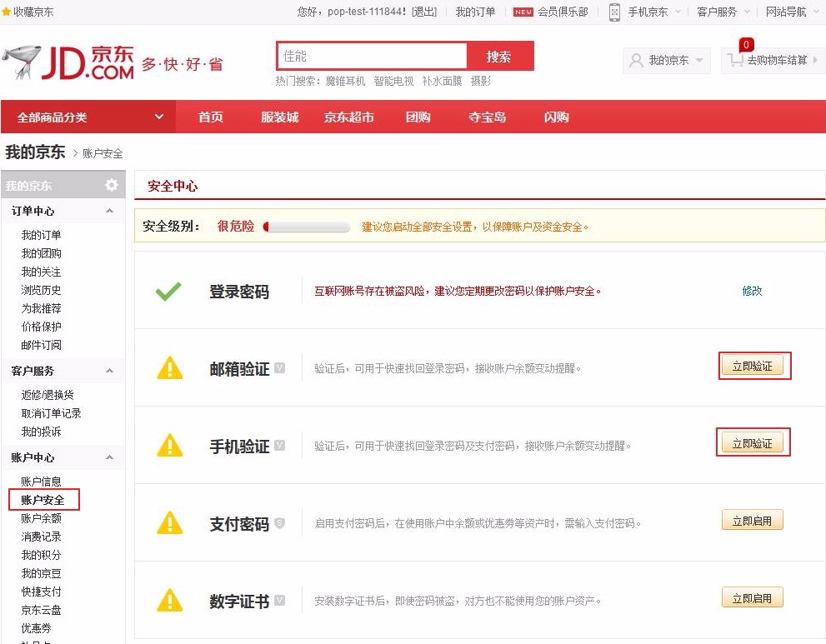Expand the 全部商品分类 category dropdown

[x=88, y=117]
